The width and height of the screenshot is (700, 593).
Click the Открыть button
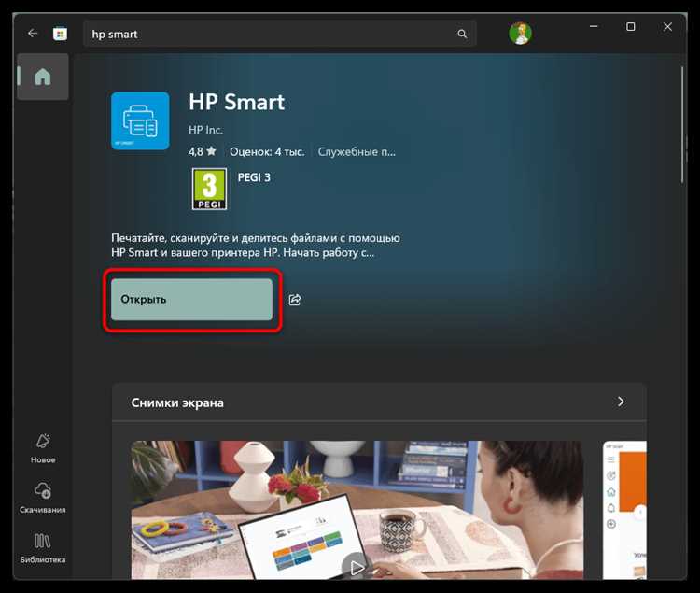(191, 299)
